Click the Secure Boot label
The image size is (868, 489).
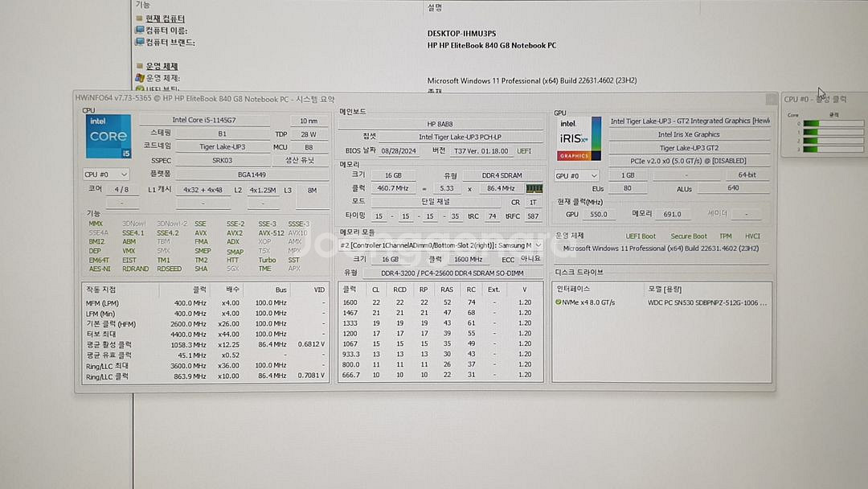(x=689, y=236)
